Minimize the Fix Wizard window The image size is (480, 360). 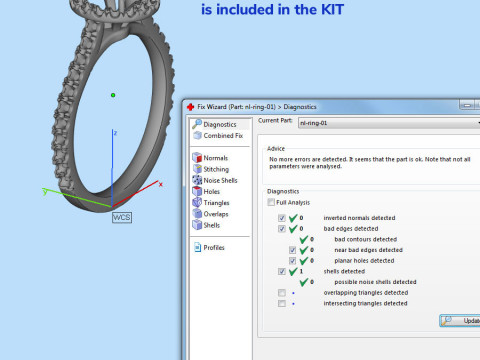coord(467,105)
